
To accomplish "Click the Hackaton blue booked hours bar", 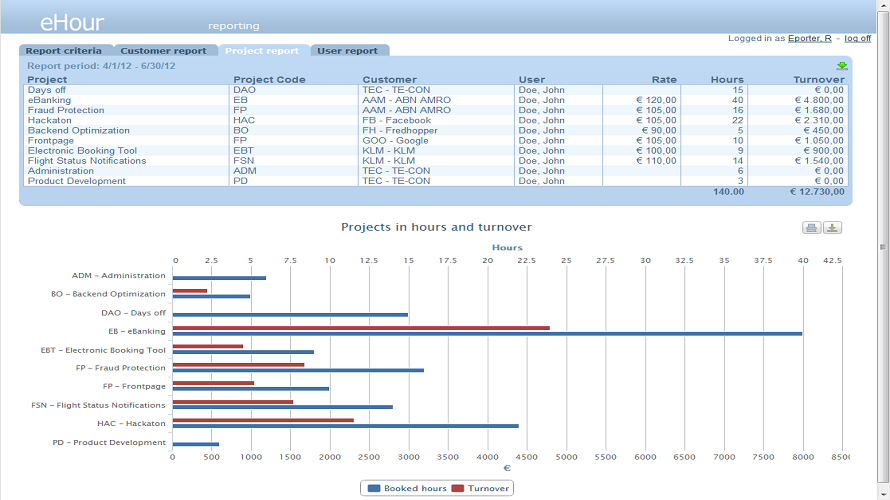I will click(345, 426).
